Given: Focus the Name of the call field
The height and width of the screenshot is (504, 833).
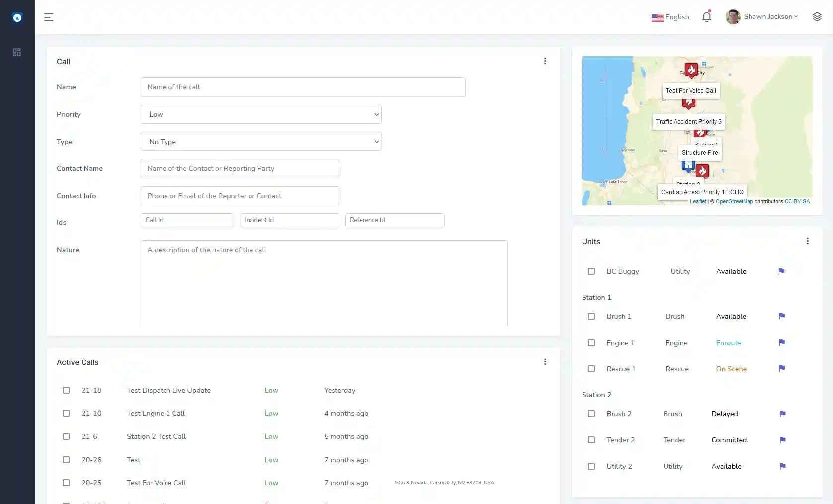Looking at the screenshot, I should tap(303, 87).
